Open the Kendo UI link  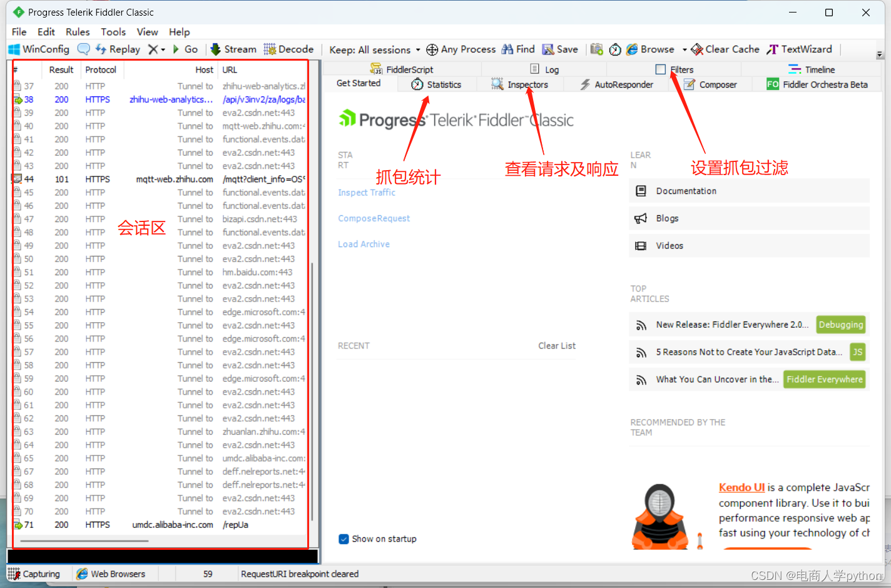tap(741, 487)
